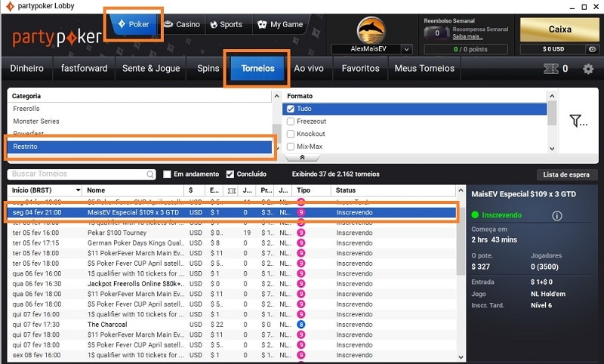Click the $0 USD balance field
Screen dimensions: 604x364
click(553, 49)
